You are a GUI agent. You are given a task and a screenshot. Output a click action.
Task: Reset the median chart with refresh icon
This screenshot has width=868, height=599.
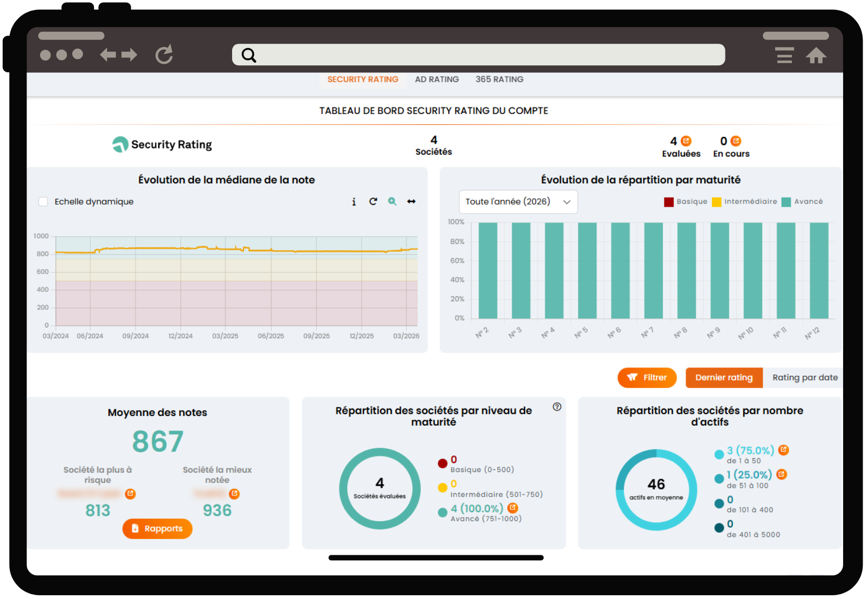pos(373,201)
